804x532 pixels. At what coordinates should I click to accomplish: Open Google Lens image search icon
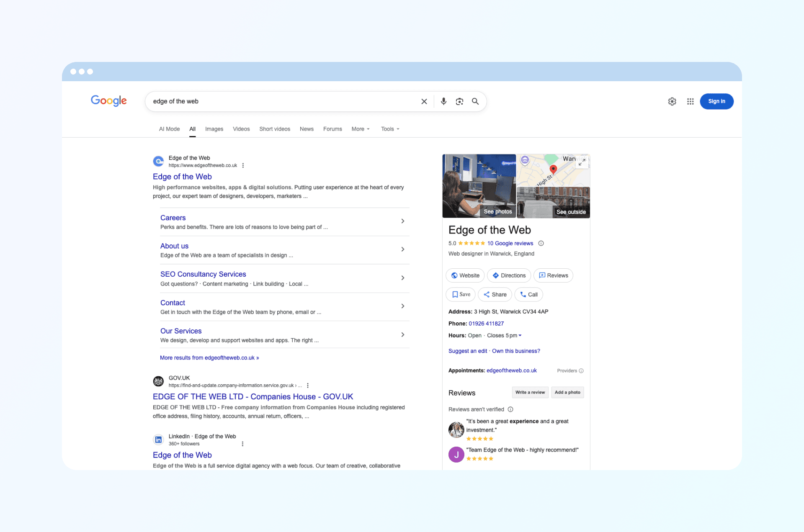coord(459,101)
